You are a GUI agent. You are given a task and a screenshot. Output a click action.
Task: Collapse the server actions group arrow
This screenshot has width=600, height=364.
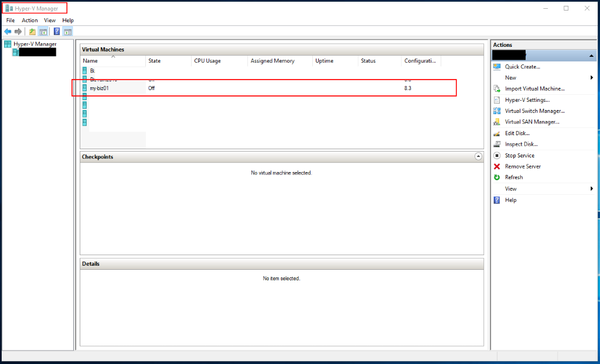[x=592, y=56]
